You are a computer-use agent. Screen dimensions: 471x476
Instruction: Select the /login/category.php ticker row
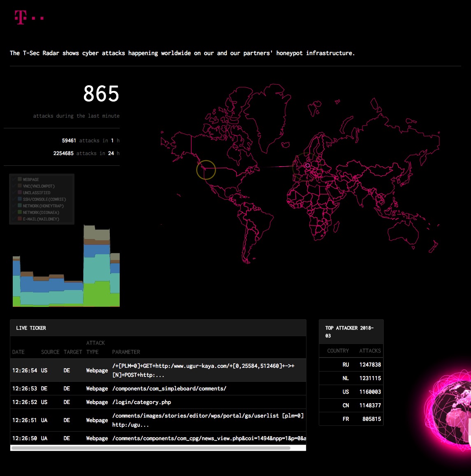[x=158, y=402]
